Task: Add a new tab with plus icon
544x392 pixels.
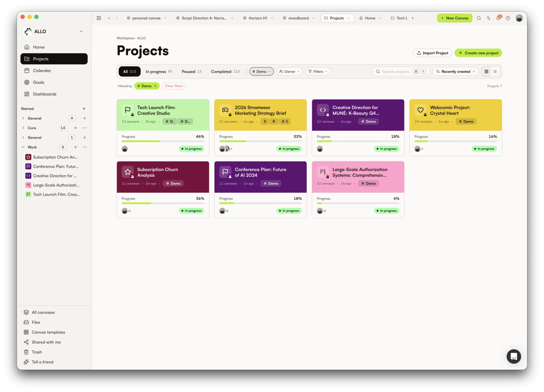Action: [x=413, y=18]
